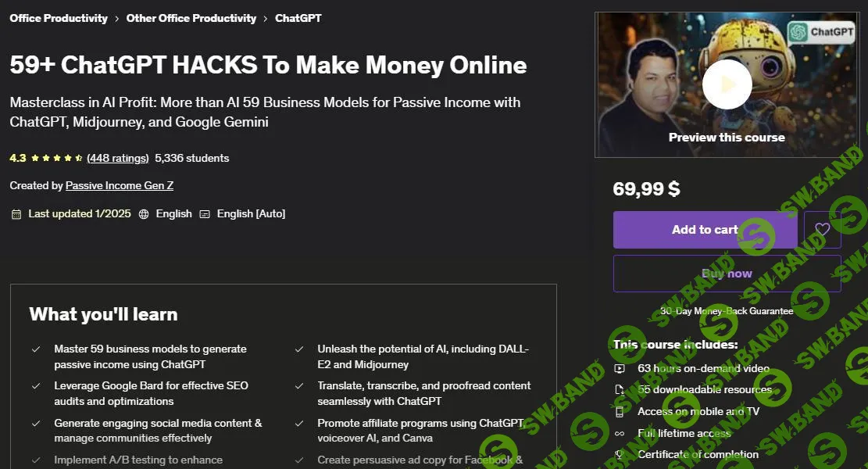Click the on-demand video icon

[620, 368]
